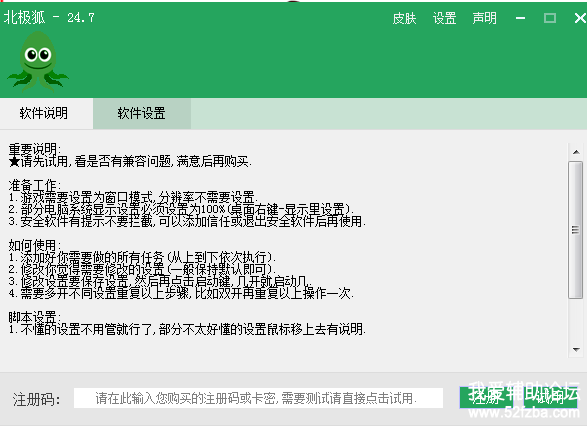Minimize the 北极狐 window
This screenshot has width=587, height=426.
tap(520, 18)
